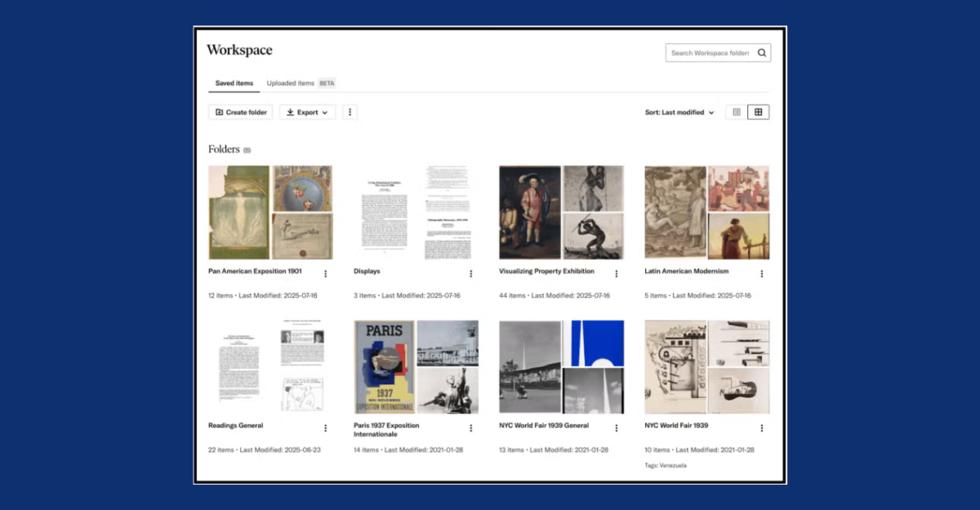The height and width of the screenshot is (510, 980).
Task: Switch to the Uploaded items tab
Action: point(291,83)
